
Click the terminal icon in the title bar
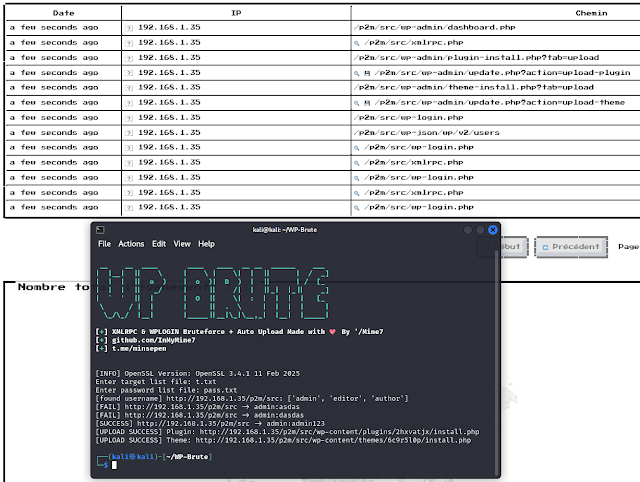point(100,230)
